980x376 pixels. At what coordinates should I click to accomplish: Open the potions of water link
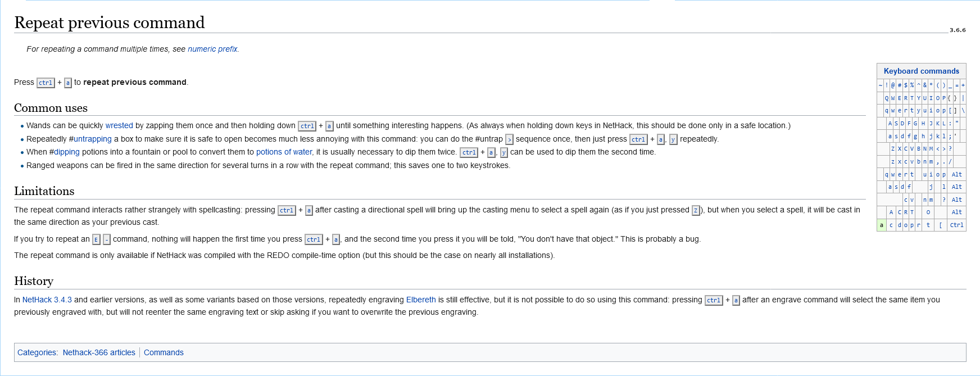pyautogui.click(x=284, y=152)
